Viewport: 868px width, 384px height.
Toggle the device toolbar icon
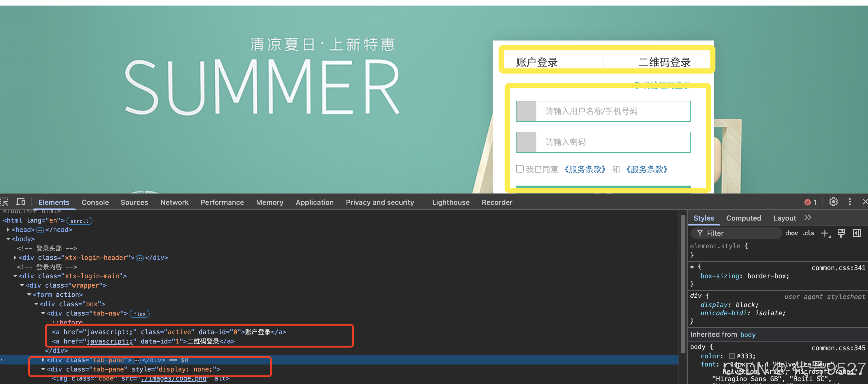pyautogui.click(x=20, y=202)
